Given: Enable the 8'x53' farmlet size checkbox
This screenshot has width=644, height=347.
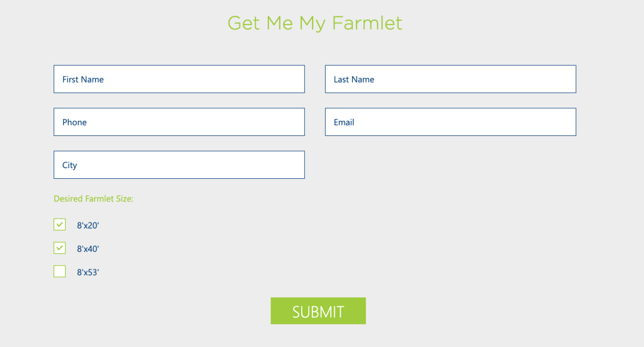Looking at the screenshot, I should (60, 271).
